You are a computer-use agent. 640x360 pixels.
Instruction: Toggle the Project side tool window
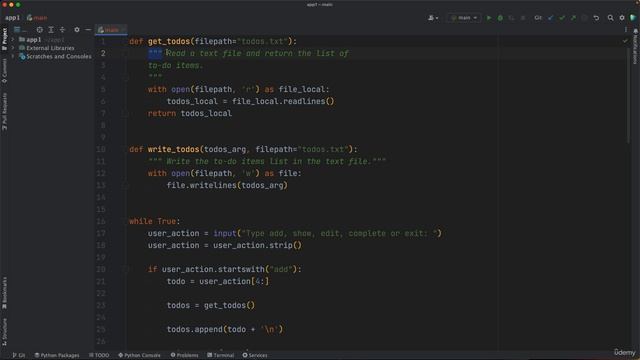pos(4,40)
